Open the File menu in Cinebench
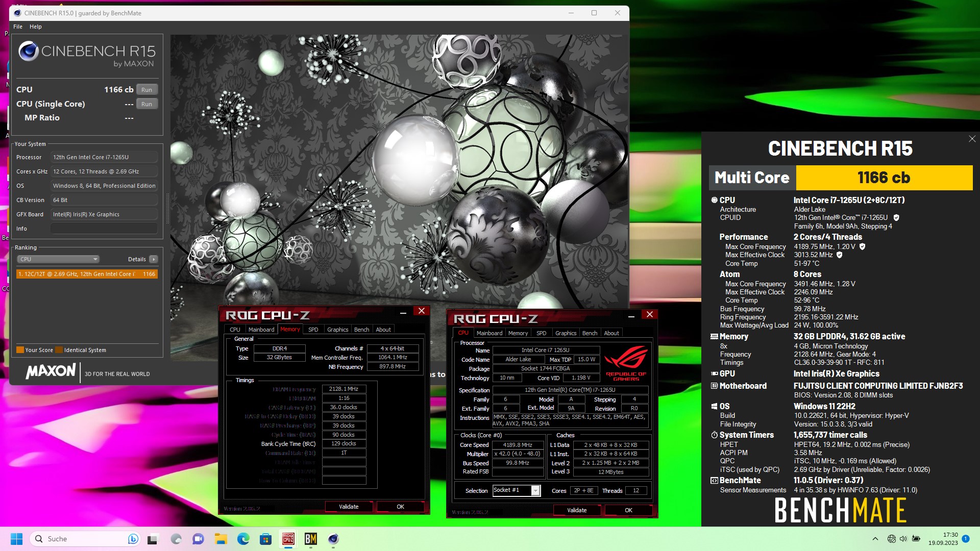 coord(18,27)
